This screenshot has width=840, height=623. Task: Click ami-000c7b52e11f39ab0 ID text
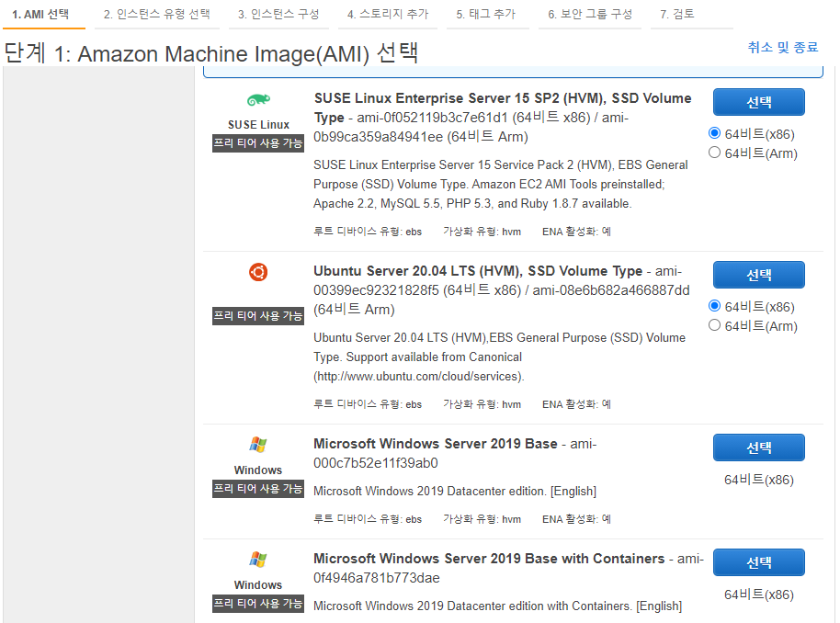pos(455,453)
